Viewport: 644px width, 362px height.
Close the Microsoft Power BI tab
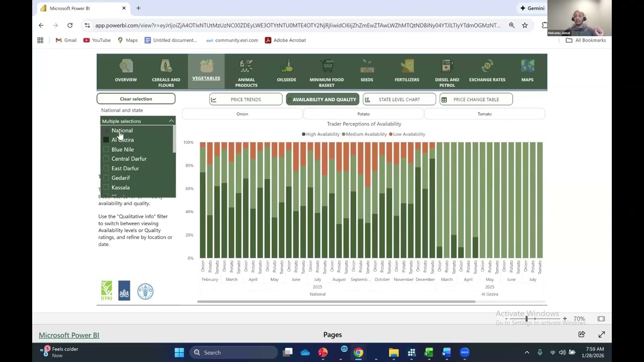point(124,8)
